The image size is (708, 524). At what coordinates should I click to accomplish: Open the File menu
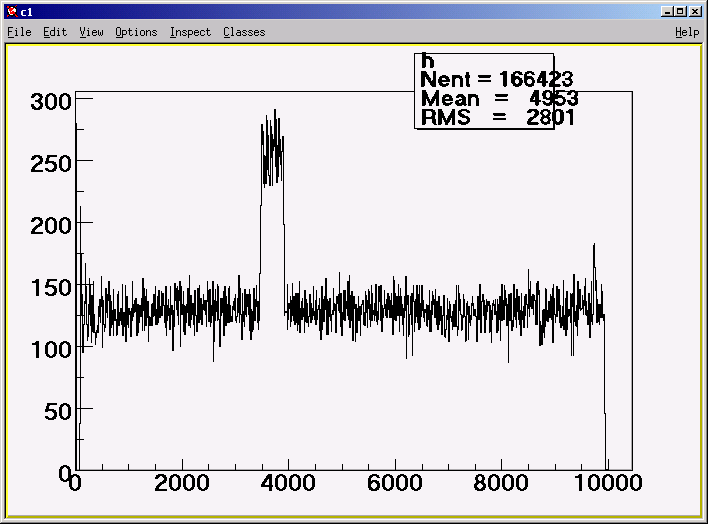click(19, 32)
